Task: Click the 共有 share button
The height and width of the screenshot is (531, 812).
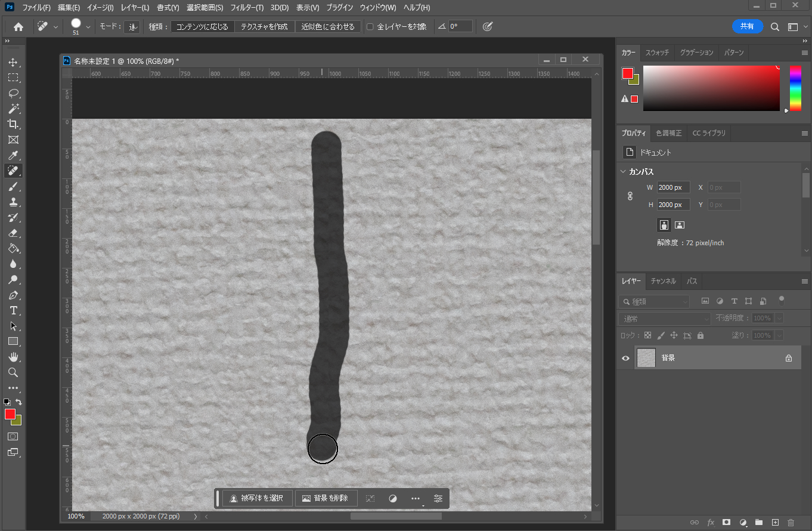Action: 747,26
